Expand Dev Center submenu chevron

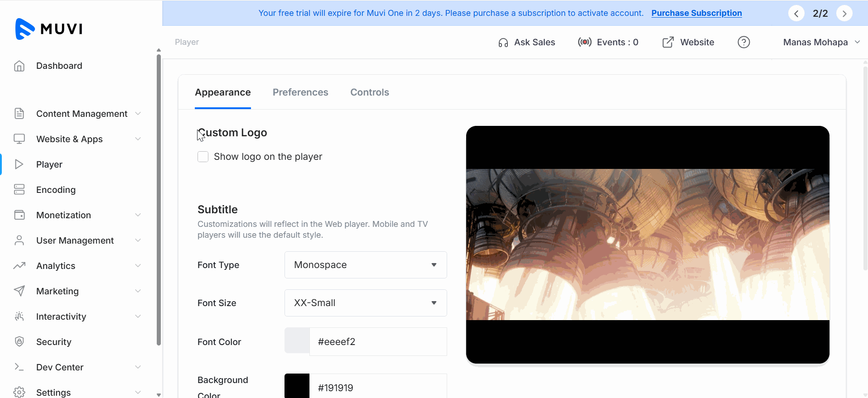coord(138,367)
